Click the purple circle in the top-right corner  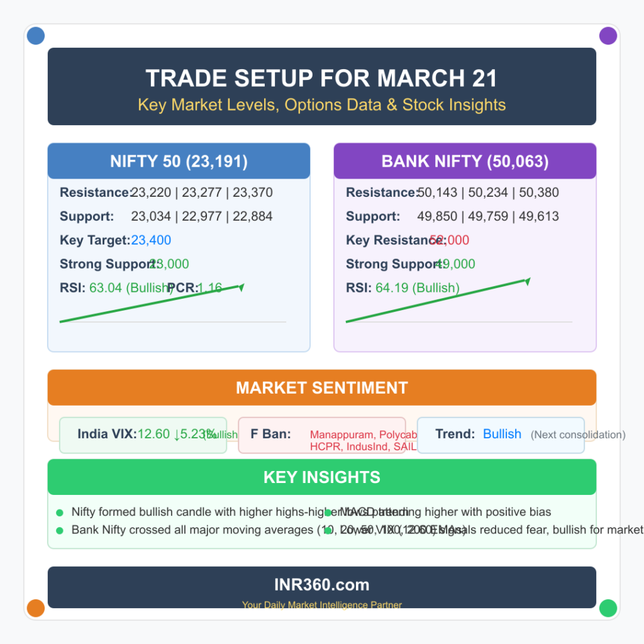[608, 36]
